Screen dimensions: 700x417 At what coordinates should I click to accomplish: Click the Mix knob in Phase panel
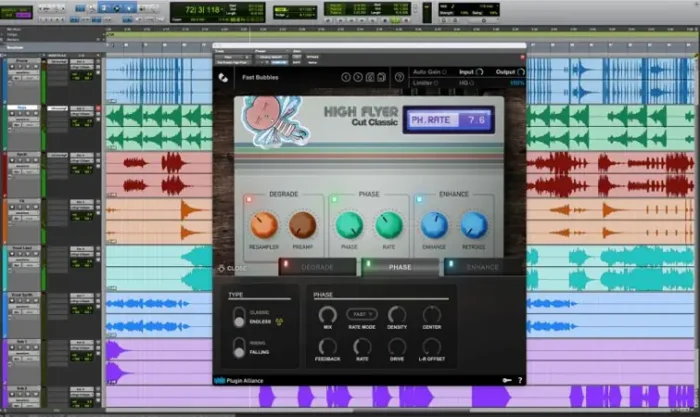(327, 315)
